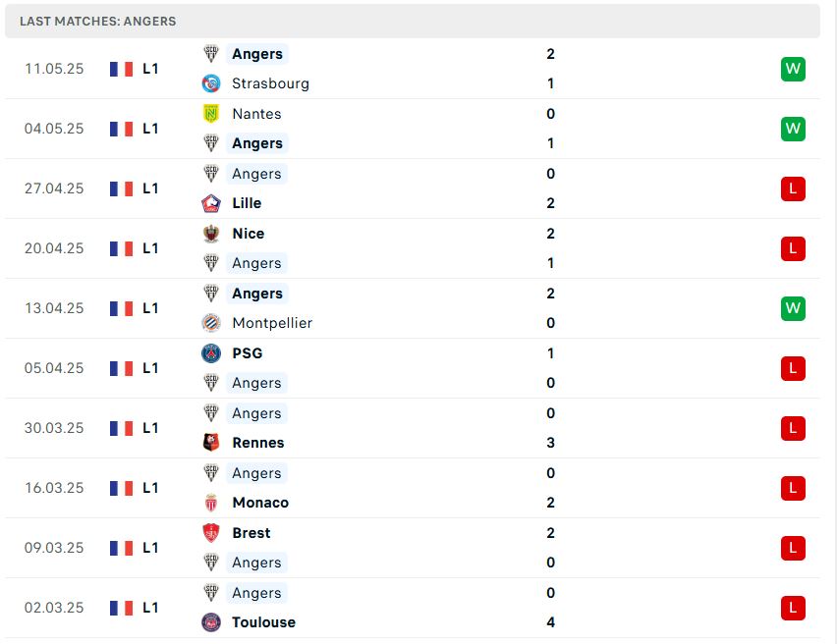Click the Strasbourg club crest icon
The height and width of the screenshot is (644, 837).
(x=211, y=83)
